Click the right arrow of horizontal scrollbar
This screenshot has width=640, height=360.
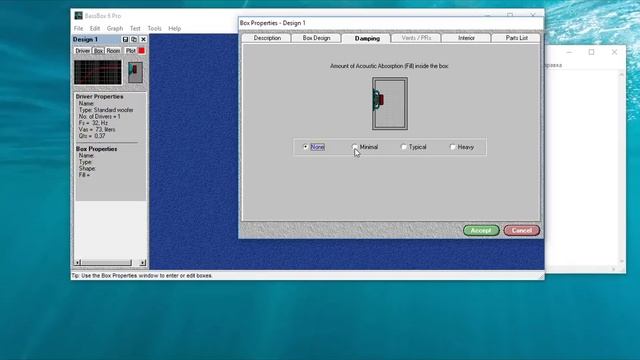click(142, 262)
